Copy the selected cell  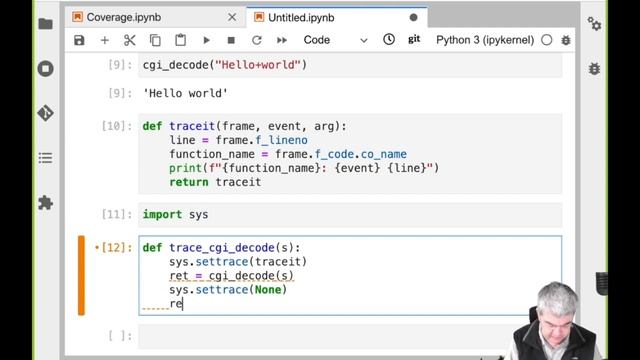(155, 40)
